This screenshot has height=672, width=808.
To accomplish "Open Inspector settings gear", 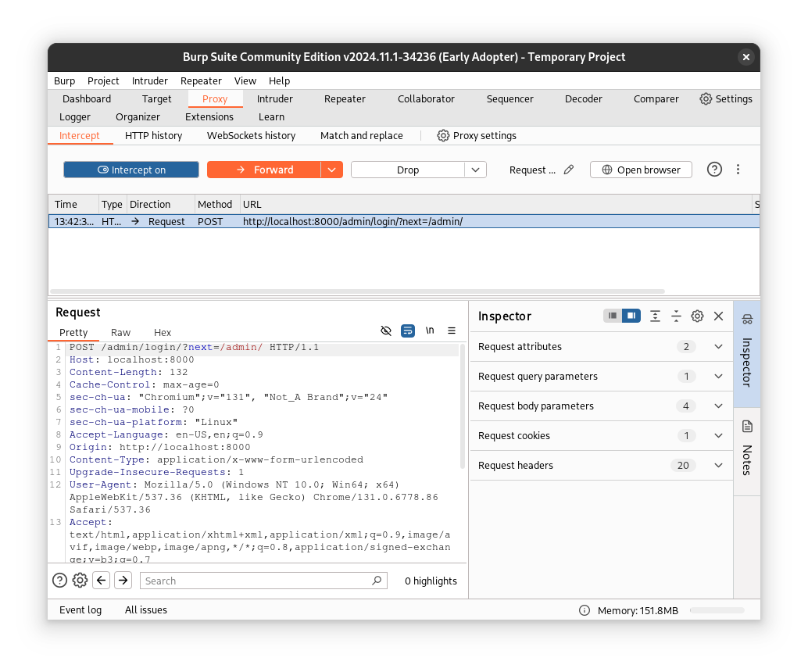I will tap(697, 316).
